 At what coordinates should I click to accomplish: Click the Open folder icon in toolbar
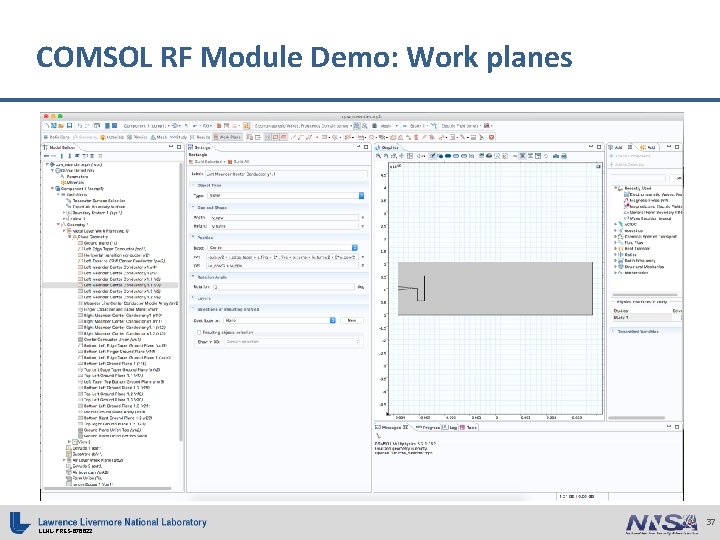(61, 125)
